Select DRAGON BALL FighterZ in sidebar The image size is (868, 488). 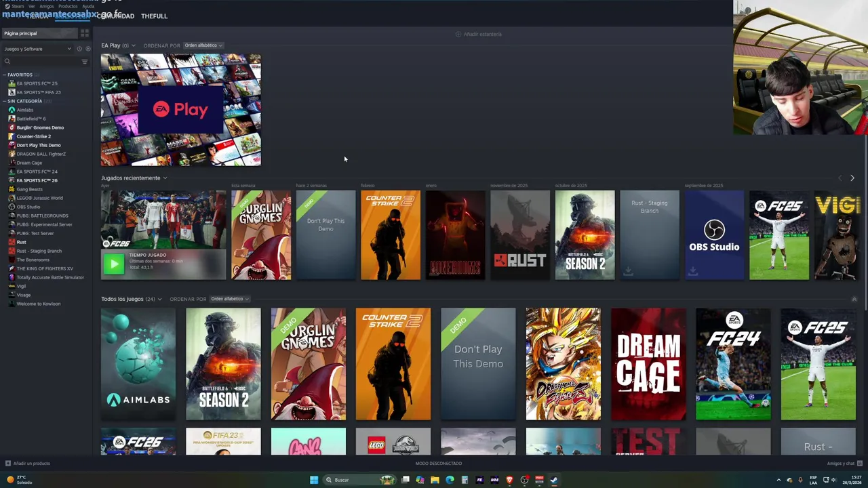pos(41,154)
